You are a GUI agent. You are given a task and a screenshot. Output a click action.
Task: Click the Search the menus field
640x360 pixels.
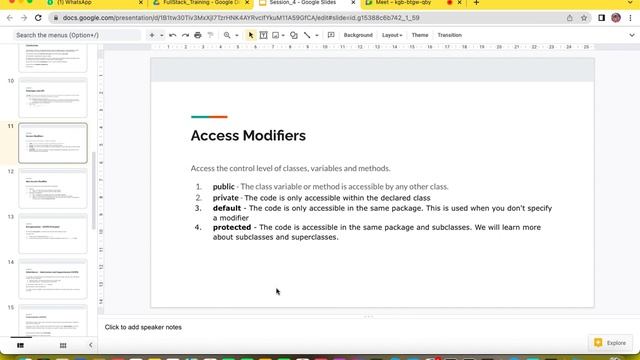coord(76,35)
